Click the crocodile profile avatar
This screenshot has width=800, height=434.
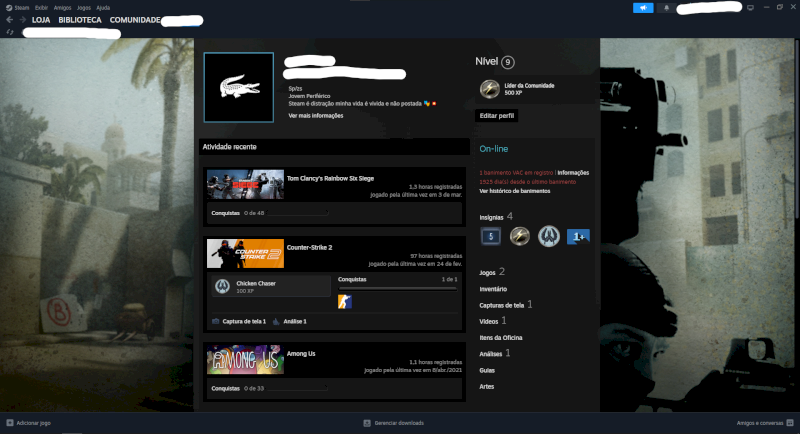239,87
